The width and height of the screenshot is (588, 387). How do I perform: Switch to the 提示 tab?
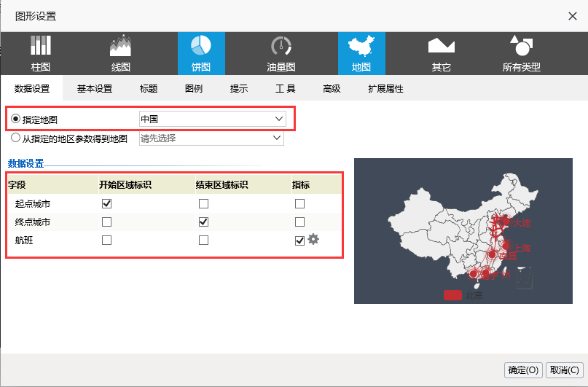pyautogui.click(x=239, y=88)
